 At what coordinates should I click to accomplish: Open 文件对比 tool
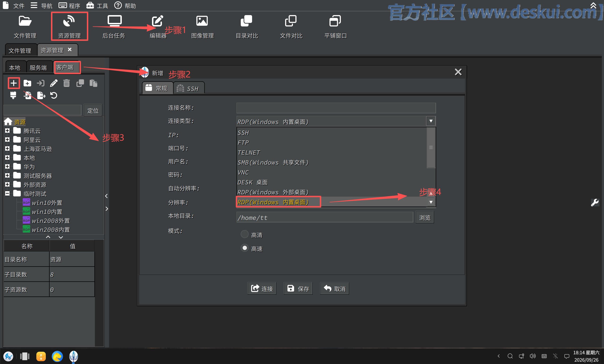click(291, 27)
